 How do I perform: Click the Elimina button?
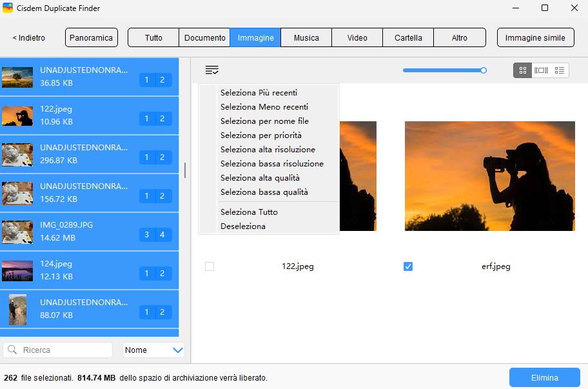(544, 377)
